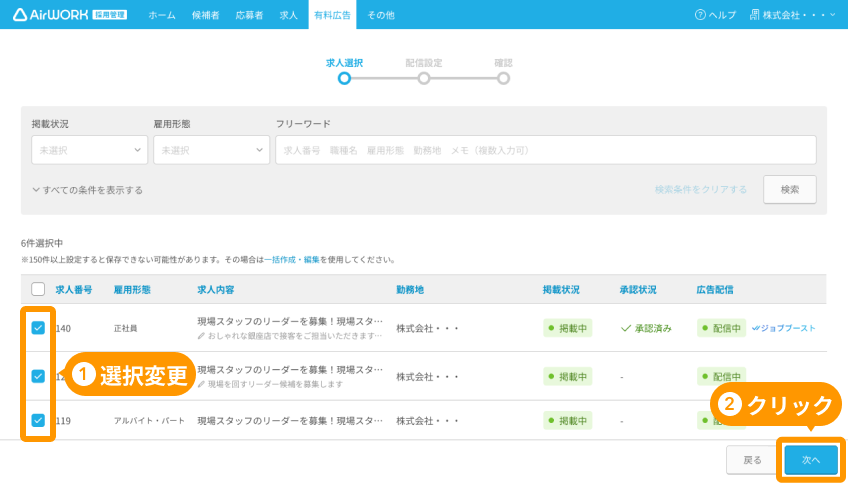Click the 掲載中 badge in row 119
848x488 pixels.
[x=567, y=420]
